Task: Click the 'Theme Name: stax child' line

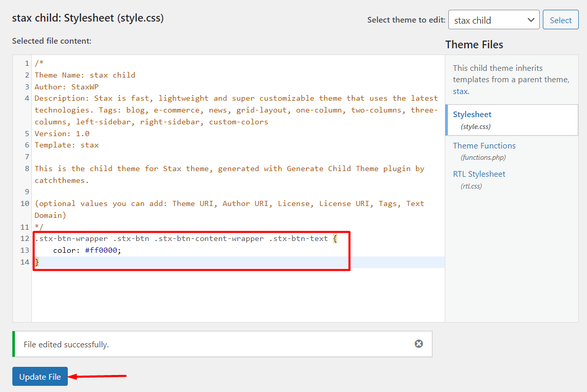Action: click(x=84, y=74)
